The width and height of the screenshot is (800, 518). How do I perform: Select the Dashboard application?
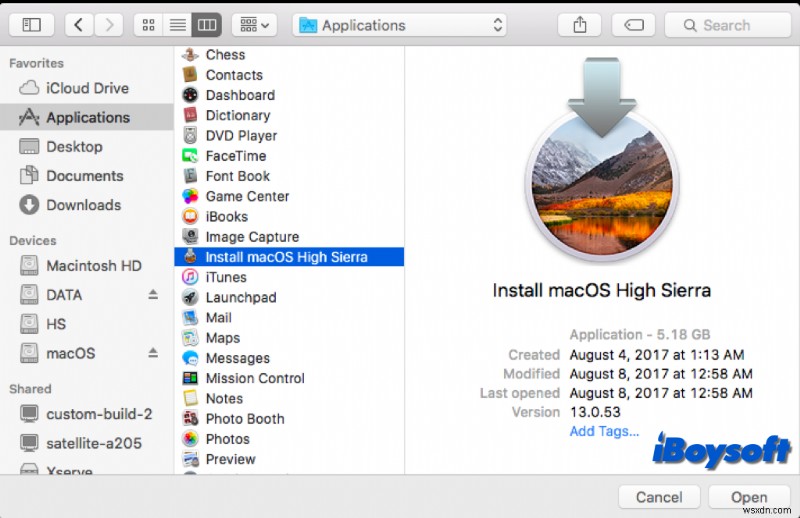pyautogui.click(x=289, y=95)
